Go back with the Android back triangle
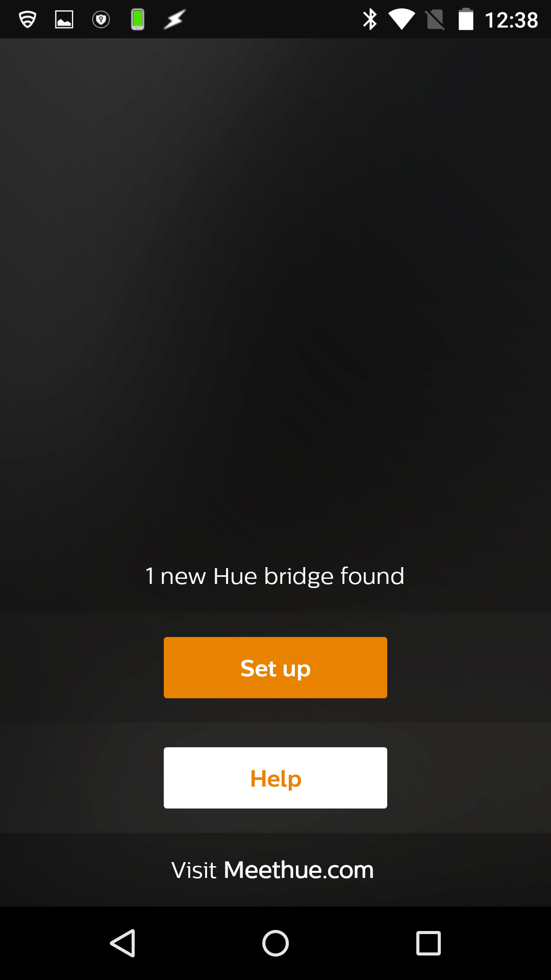551x980 pixels. (122, 943)
